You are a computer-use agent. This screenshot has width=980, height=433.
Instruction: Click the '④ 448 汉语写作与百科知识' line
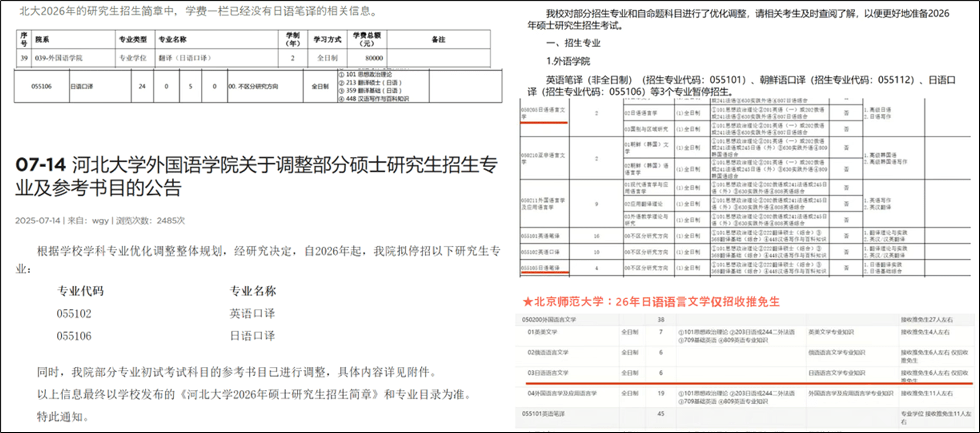point(373,99)
